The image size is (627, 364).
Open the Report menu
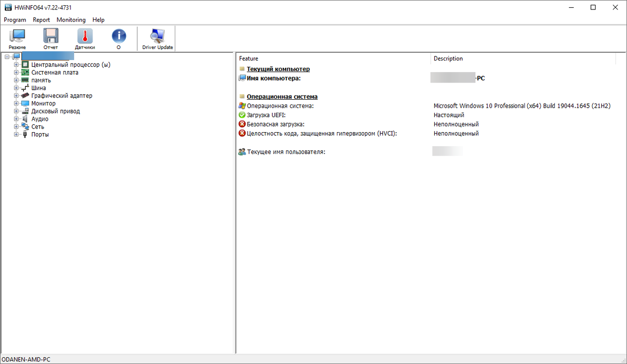click(x=41, y=20)
